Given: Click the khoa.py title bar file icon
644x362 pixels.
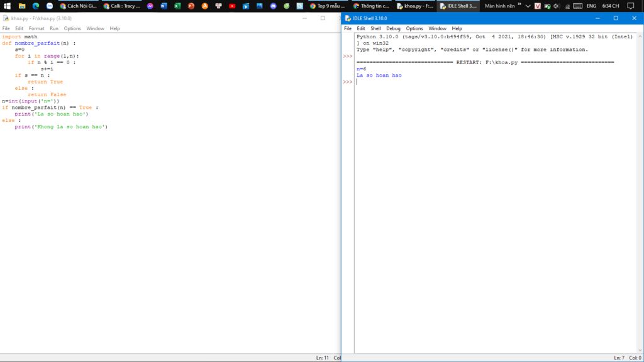Looking at the screenshot, I should pyautogui.click(x=6, y=18).
